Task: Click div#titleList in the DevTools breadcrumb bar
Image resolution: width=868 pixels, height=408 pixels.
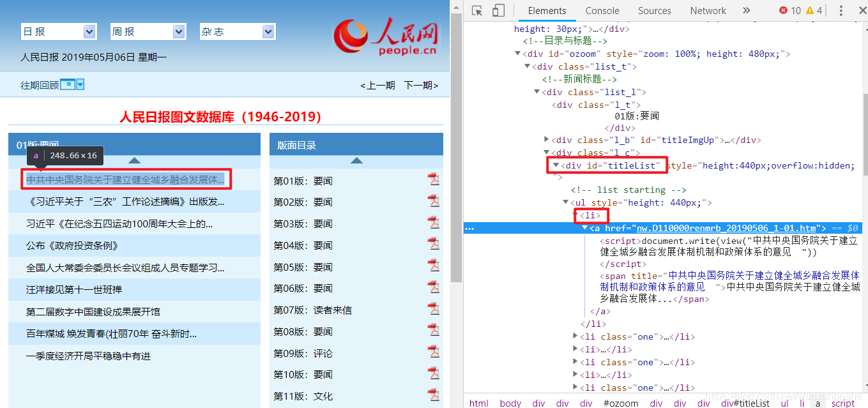Action: (x=745, y=403)
